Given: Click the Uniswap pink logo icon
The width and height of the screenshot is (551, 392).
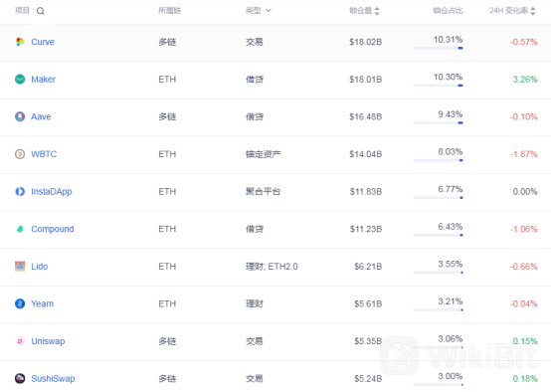Looking at the screenshot, I should 20,341.
